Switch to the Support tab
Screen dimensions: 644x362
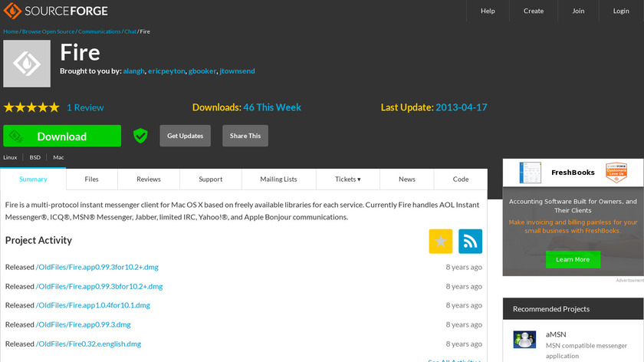(211, 179)
